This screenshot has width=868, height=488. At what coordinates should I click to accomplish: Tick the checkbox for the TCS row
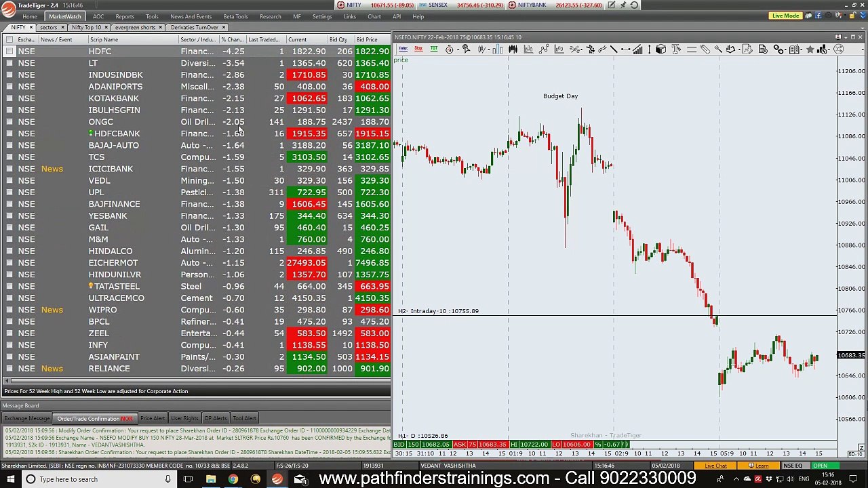9,157
